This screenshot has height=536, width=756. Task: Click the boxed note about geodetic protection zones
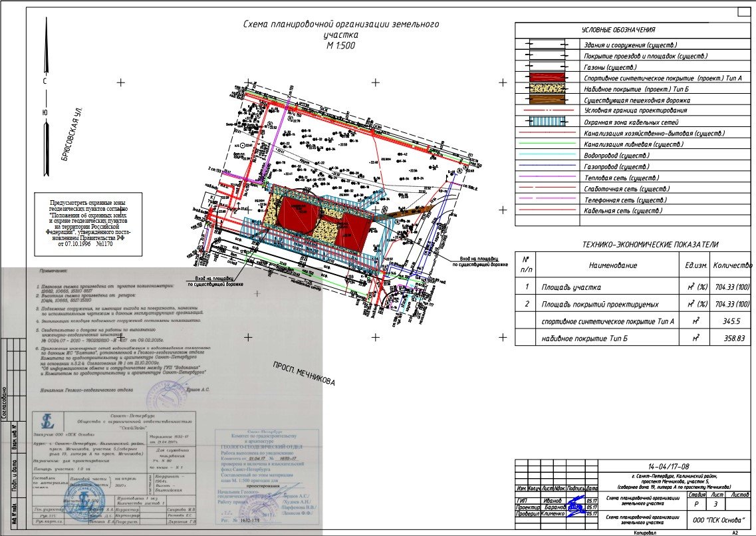coord(88,224)
